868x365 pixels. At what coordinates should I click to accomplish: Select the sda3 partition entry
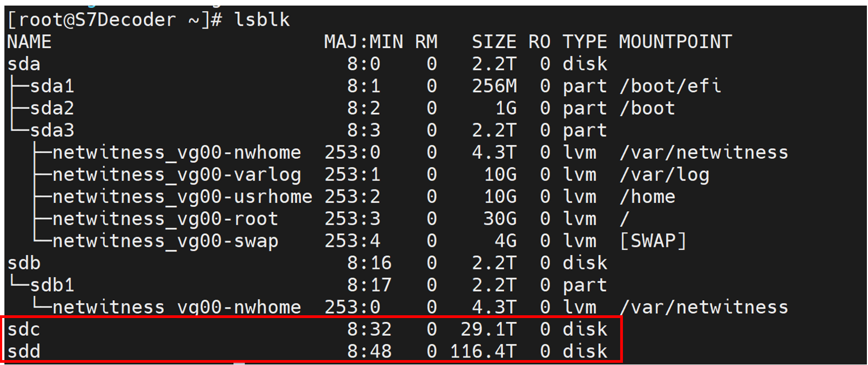(x=51, y=130)
